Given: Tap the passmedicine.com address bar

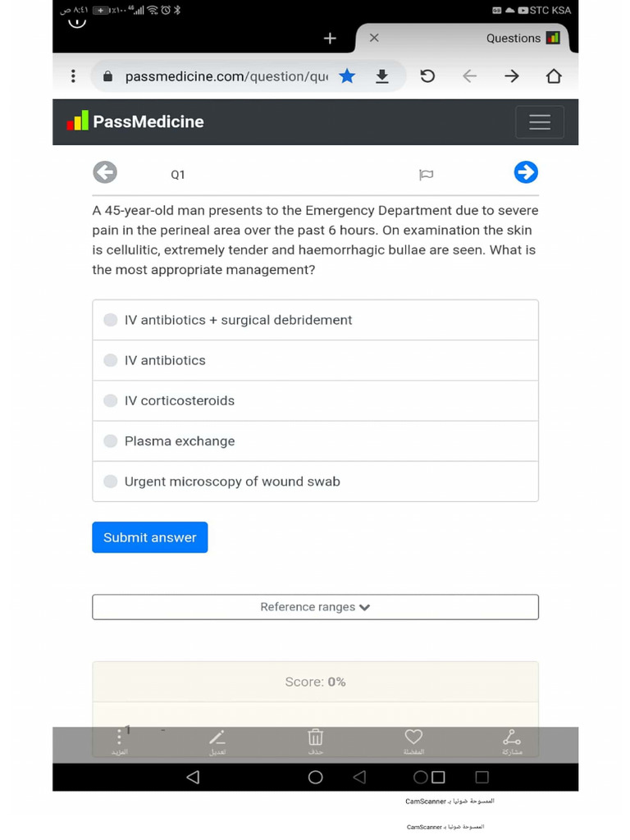Looking at the screenshot, I should click(x=226, y=76).
